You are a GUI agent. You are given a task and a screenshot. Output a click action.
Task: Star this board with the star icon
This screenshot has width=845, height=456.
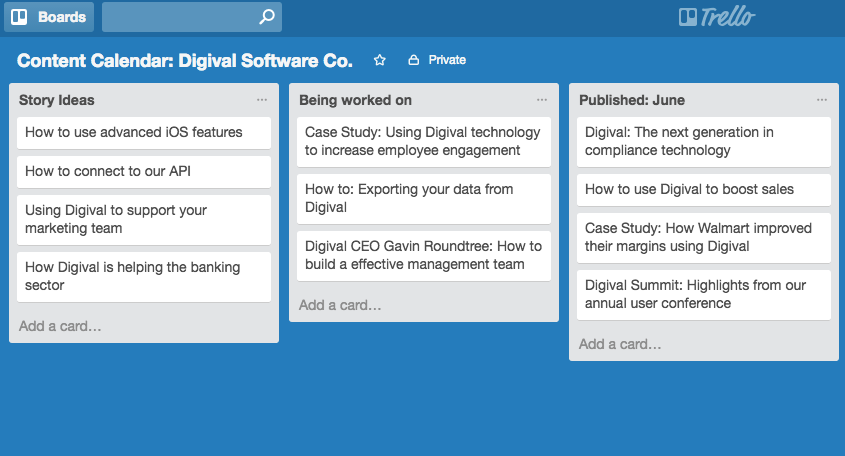point(380,60)
